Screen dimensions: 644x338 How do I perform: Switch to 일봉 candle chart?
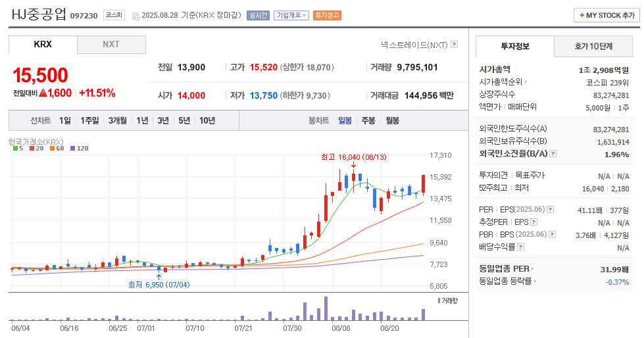345,120
